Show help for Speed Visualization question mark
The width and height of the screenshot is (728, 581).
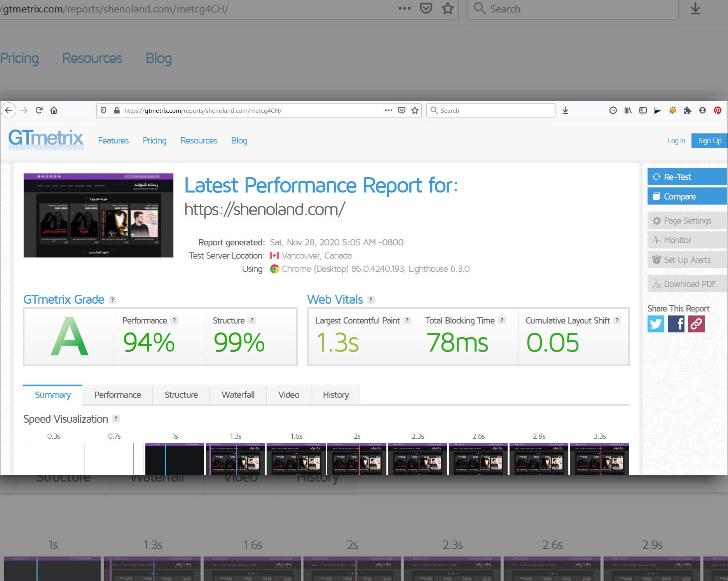[116, 419]
